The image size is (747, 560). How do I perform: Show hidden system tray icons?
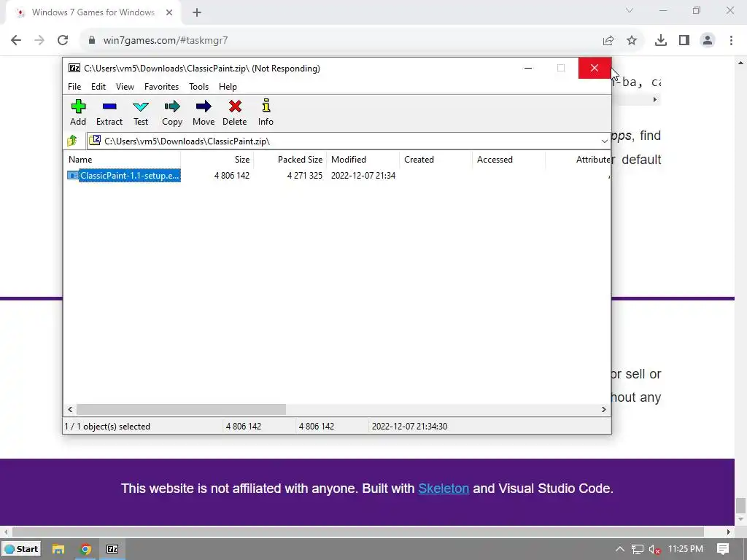pos(620,549)
